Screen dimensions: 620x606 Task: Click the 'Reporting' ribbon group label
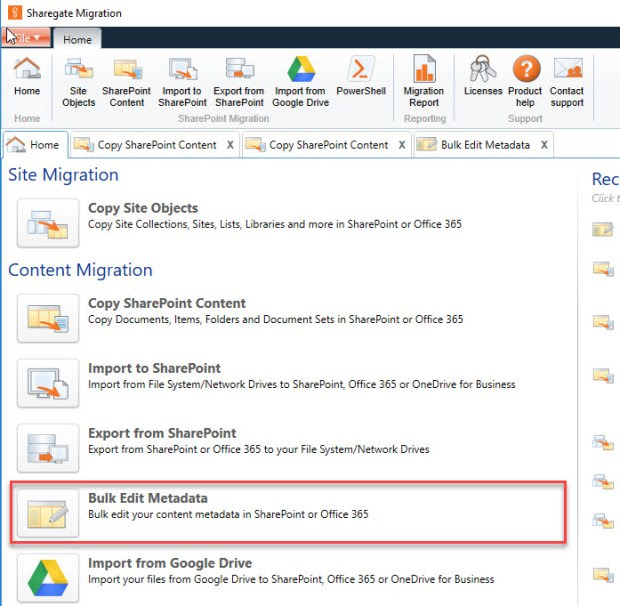click(425, 119)
